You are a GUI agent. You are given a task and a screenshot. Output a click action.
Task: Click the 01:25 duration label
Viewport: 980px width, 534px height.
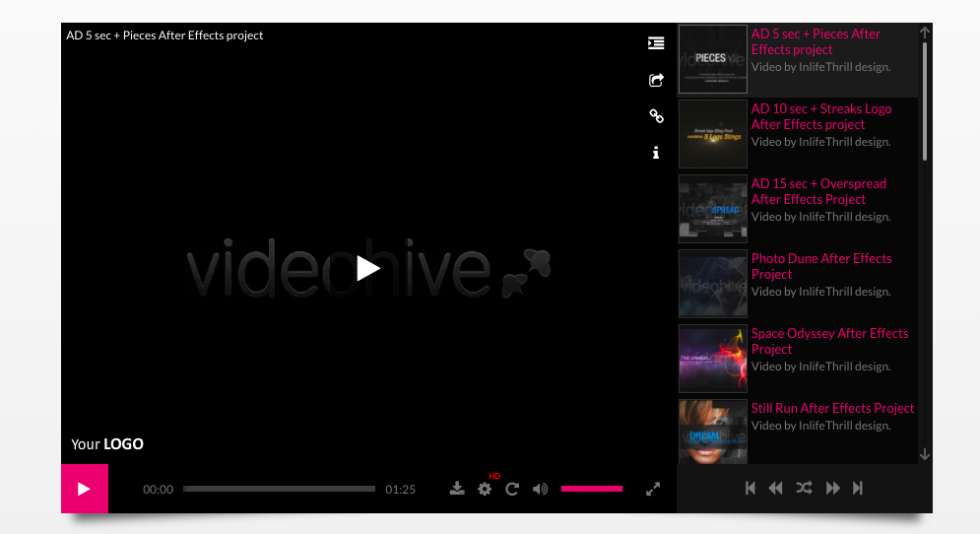click(x=400, y=490)
